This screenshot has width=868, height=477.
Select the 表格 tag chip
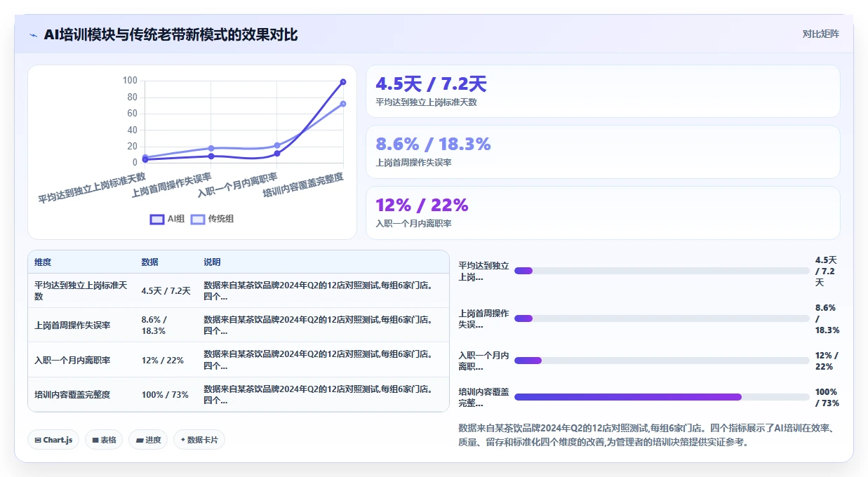coord(104,440)
